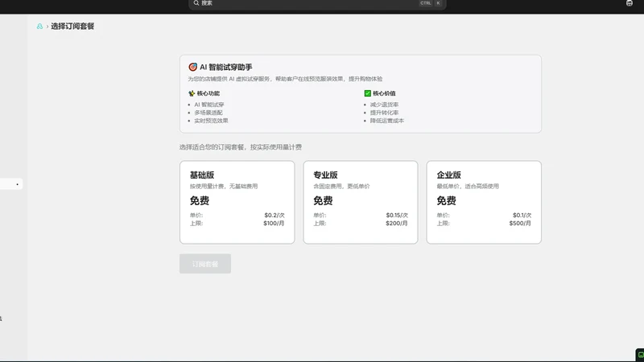This screenshot has width=644, height=362.
Task: Click the 实时预览效果 list item
Action: click(x=211, y=121)
